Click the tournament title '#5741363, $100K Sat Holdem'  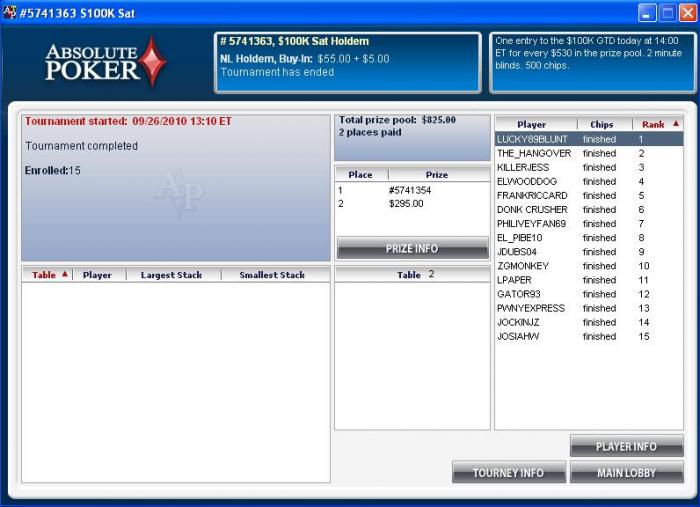coord(295,42)
